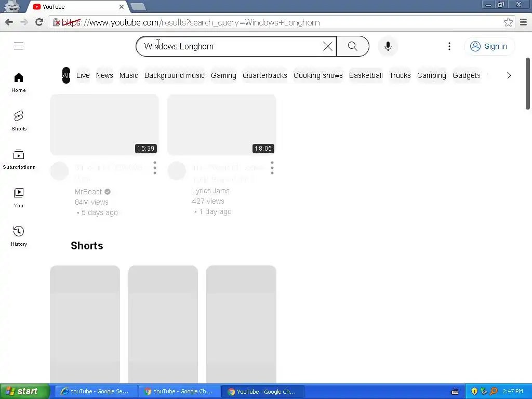The width and height of the screenshot is (532, 399).
Task: Select the News filter chip
Action: click(104, 75)
